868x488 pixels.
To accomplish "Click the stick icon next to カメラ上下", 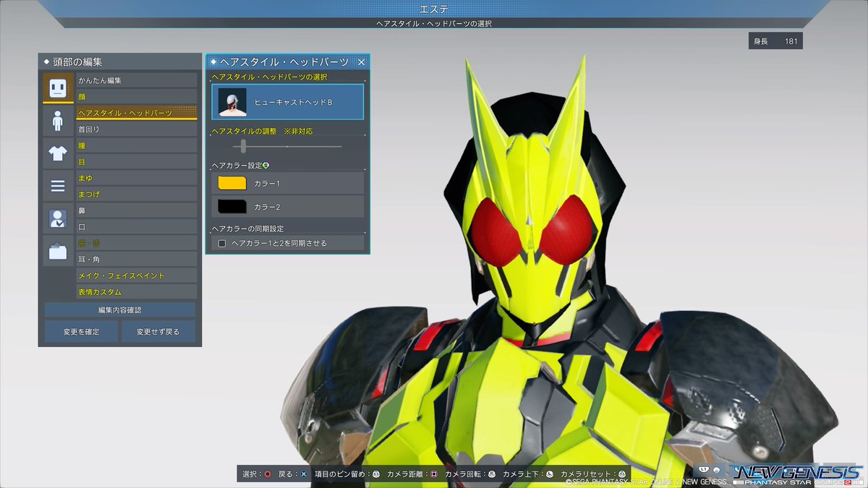I will [x=550, y=474].
